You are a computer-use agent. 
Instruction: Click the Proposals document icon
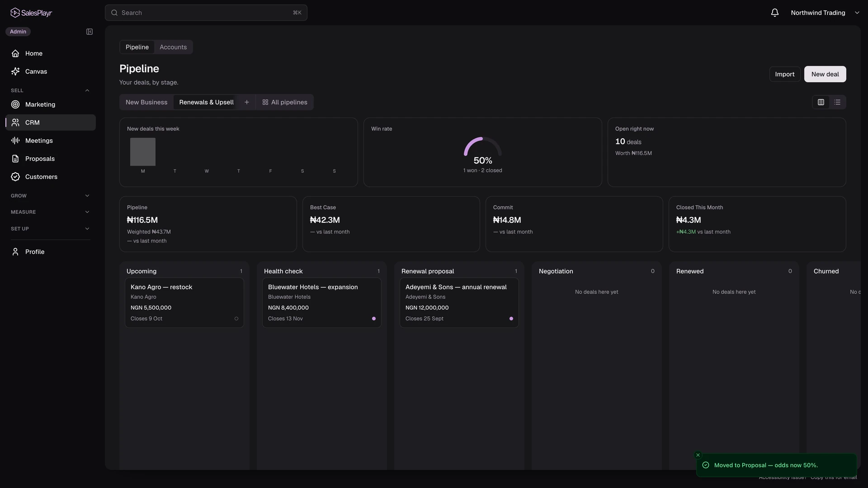click(15, 159)
